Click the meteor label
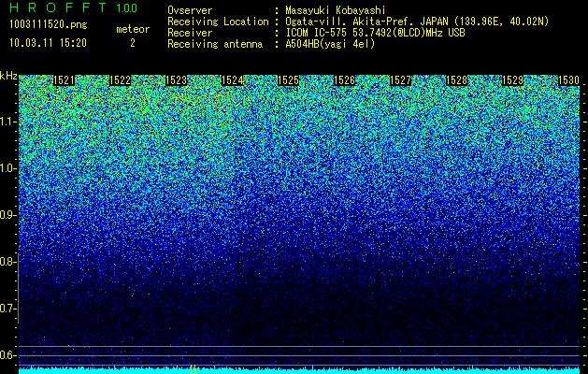The image size is (588, 374). (133, 29)
